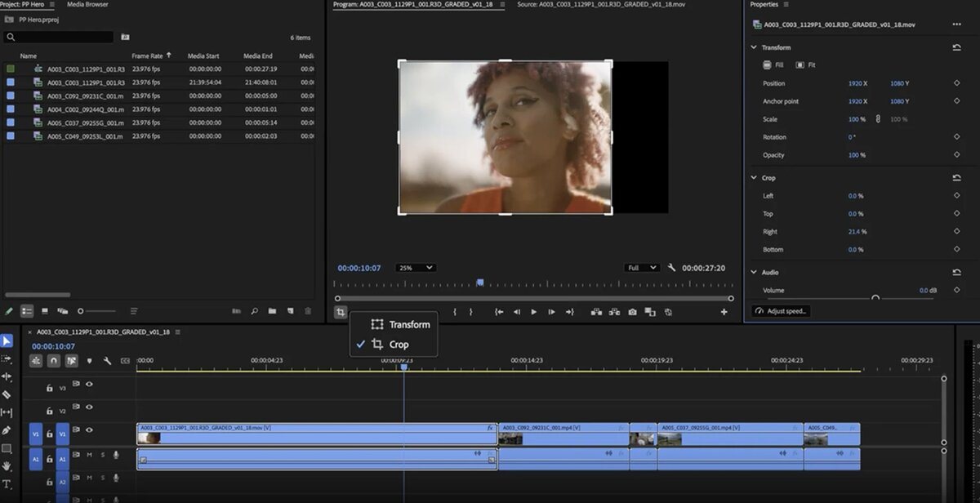
Task: Open the button editor plus icon
Action: click(x=724, y=312)
